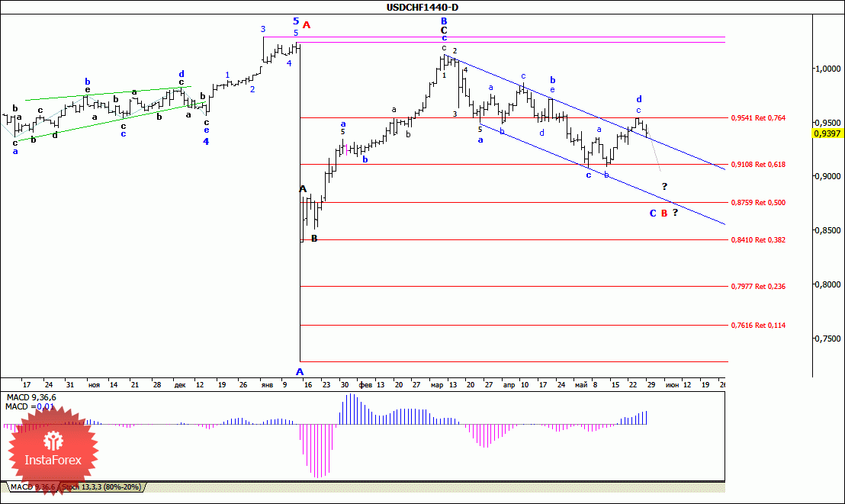
Task: Click the 0,8410 Ret 0,382 level label
Action: pos(758,240)
